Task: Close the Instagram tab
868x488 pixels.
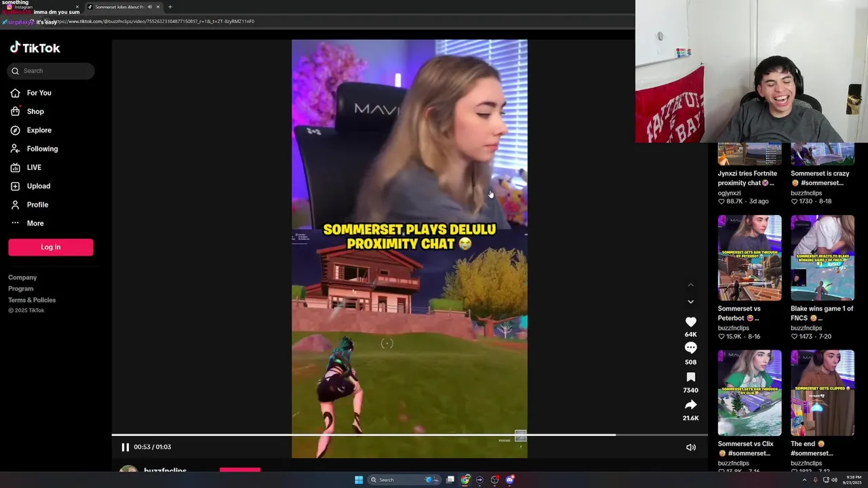Action: point(77,7)
